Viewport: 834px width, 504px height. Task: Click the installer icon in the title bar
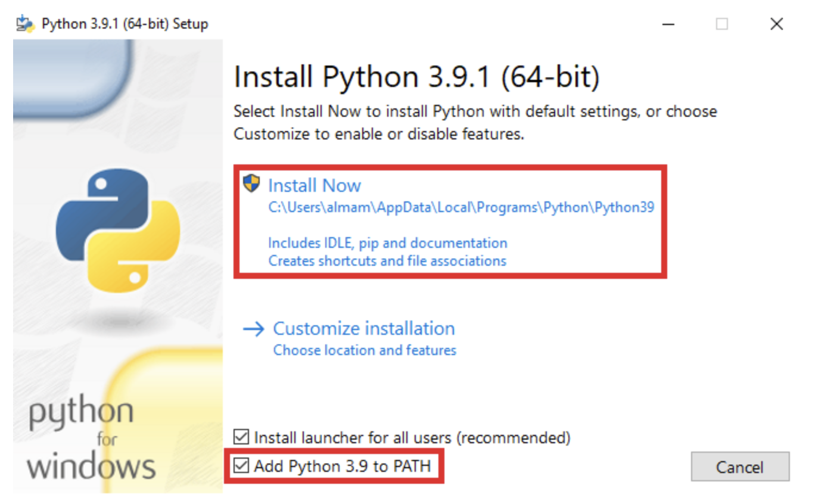coord(24,24)
